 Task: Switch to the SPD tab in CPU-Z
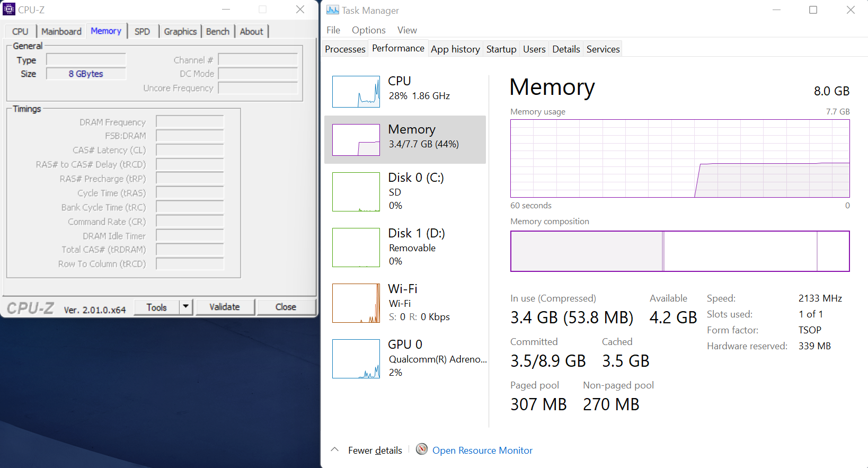(142, 31)
